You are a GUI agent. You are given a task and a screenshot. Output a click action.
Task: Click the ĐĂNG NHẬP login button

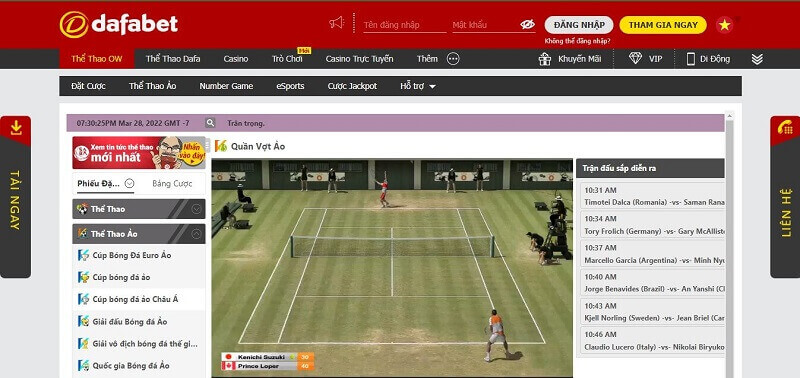(579, 25)
